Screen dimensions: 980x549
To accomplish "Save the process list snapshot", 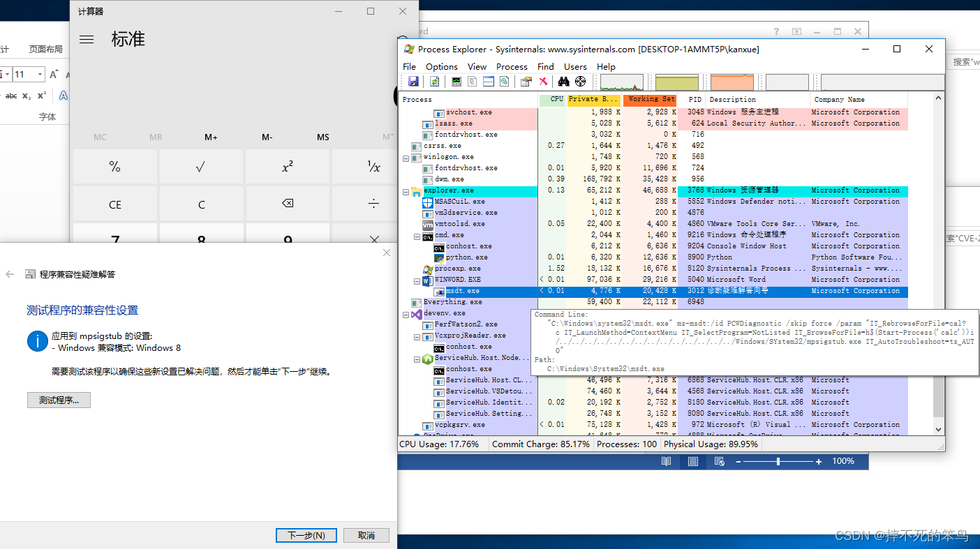I will click(x=413, y=82).
